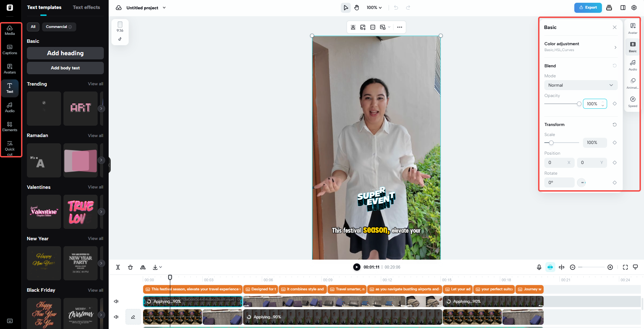The width and height of the screenshot is (644, 329).
Task: Expand the three-dot menu above the canvas
Action: click(399, 27)
